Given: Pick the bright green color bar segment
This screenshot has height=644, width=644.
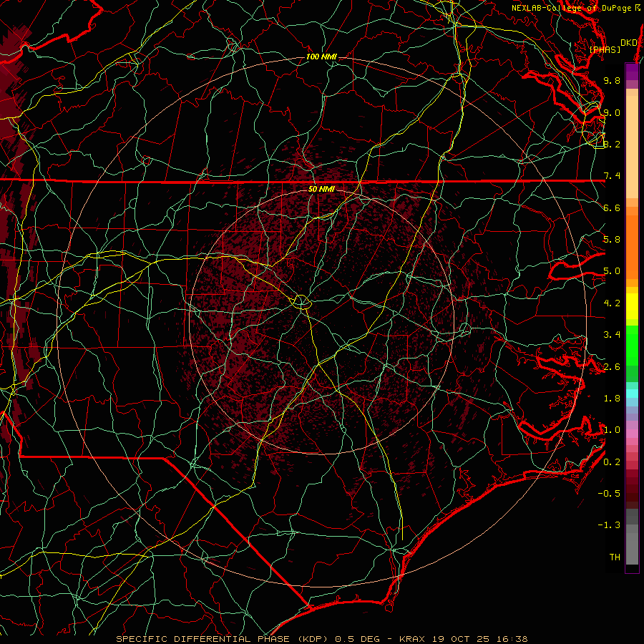Looking at the screenshot, I should coord(632,345).
